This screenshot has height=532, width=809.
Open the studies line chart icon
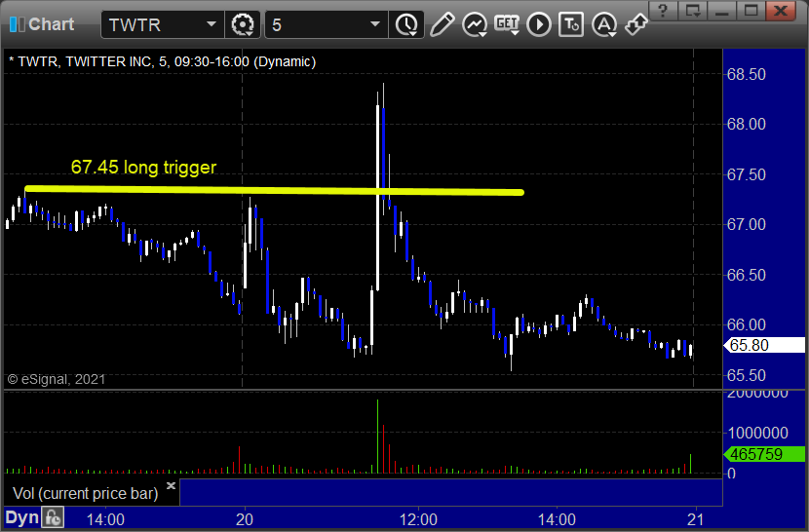(474, 24)
